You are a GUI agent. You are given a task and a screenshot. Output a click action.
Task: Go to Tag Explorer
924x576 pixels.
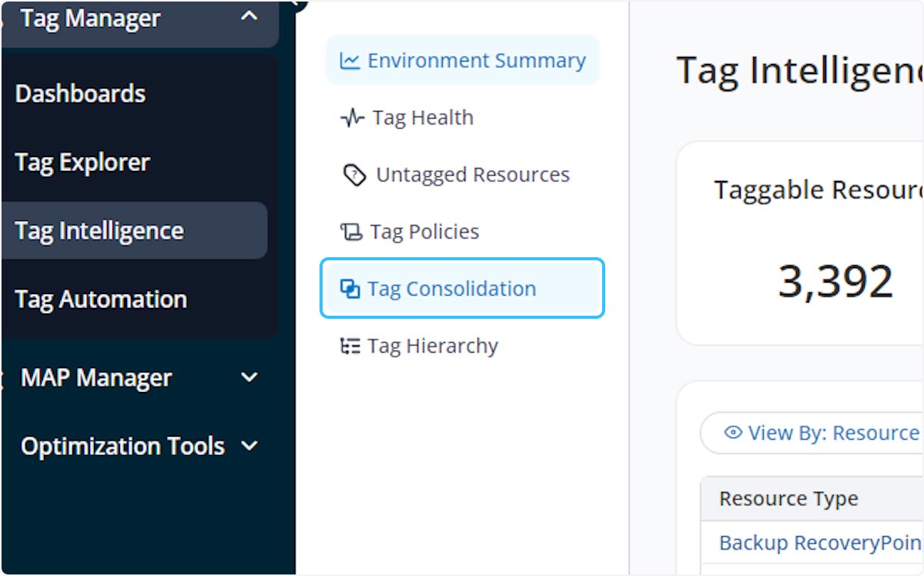(x=82, y=162)
